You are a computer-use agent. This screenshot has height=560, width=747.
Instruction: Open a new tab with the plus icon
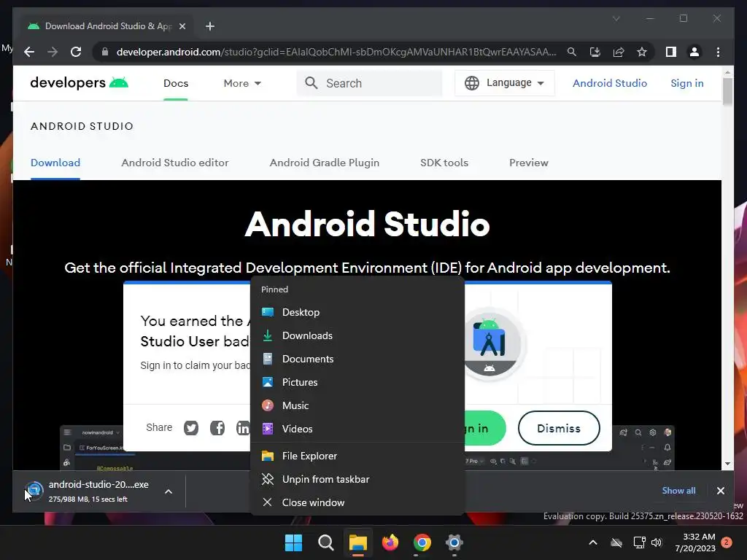pos(210,26)
